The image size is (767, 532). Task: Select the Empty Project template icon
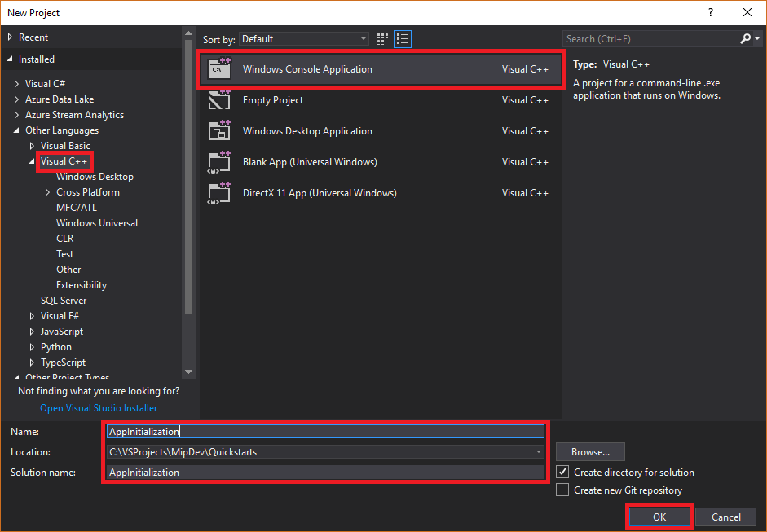pyautogui.click(x=219, y=99)
